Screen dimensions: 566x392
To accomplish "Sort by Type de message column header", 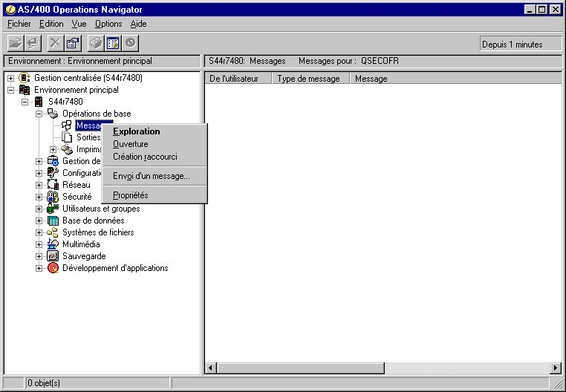I will click(310, 79).
